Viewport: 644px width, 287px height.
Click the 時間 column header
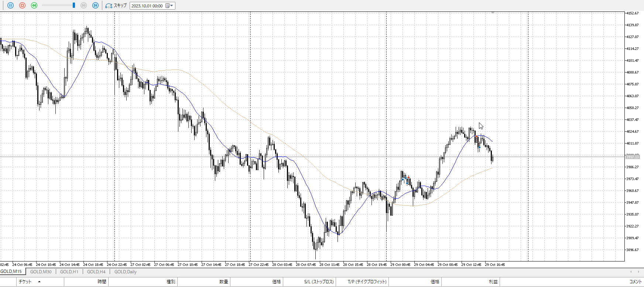[x=102, y=282]
